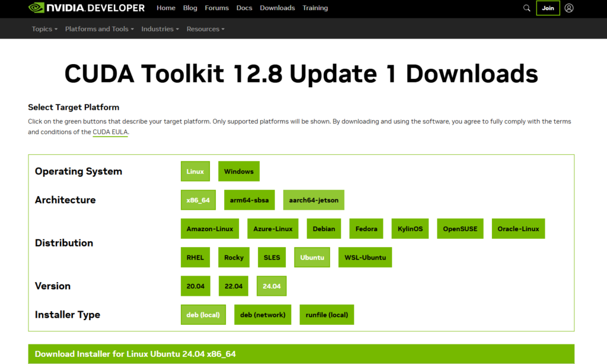
Task: Select SLES distribution
Action: [271, 257]
